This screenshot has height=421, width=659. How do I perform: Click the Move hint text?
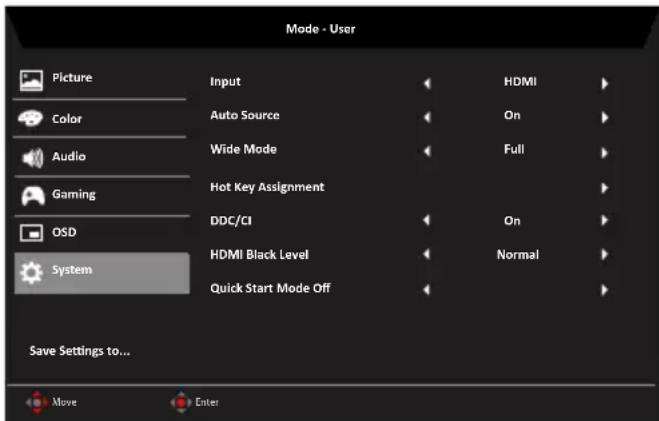pos(64,402)
